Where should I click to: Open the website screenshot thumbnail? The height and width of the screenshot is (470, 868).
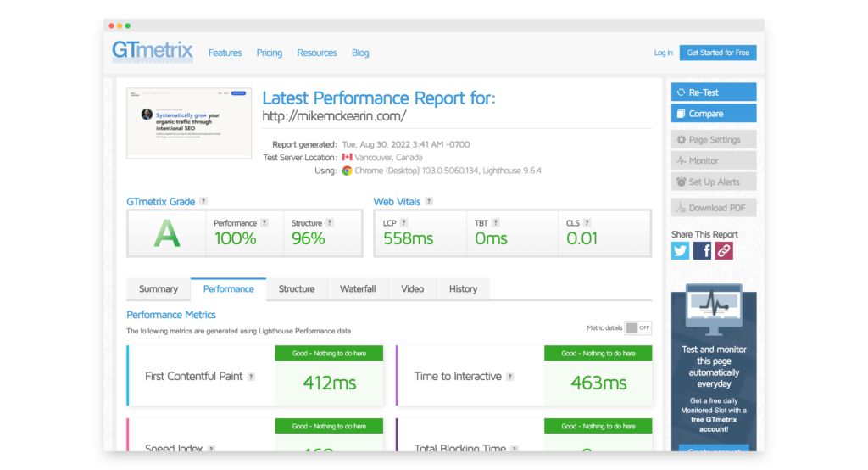189,123
